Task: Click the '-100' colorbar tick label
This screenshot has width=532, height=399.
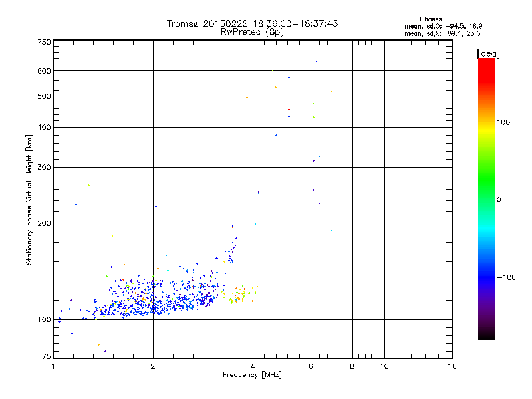Action: [506, 277]
